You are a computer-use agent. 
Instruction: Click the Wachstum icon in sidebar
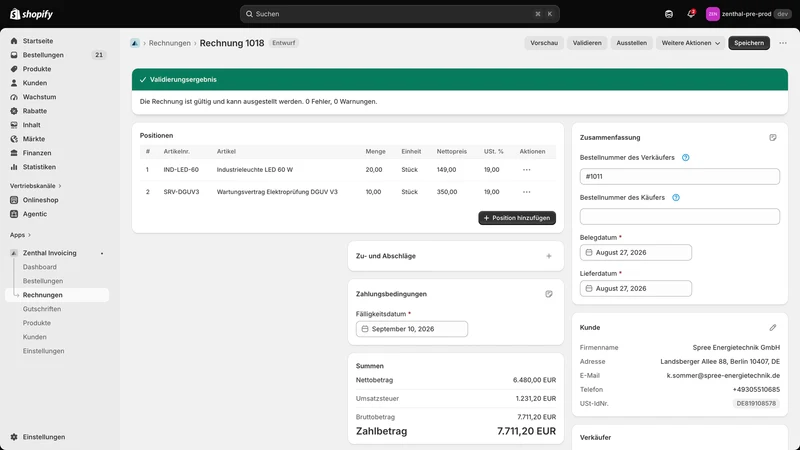click(x=14, y=97)
